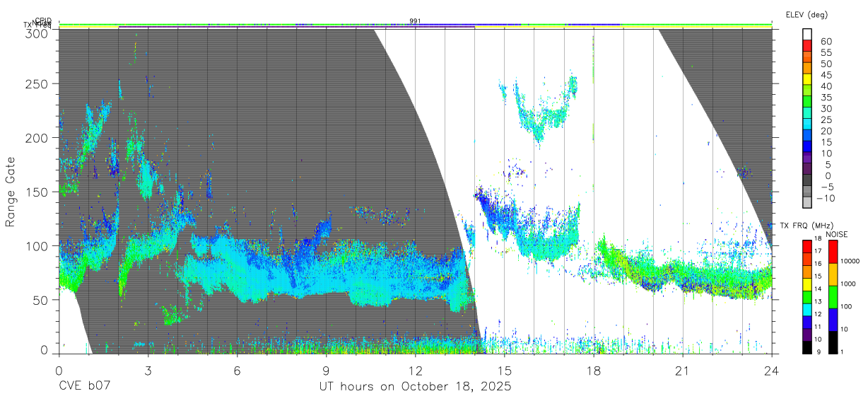Click the 100 label in NOISE legend
868x401 pixels.
846,306
